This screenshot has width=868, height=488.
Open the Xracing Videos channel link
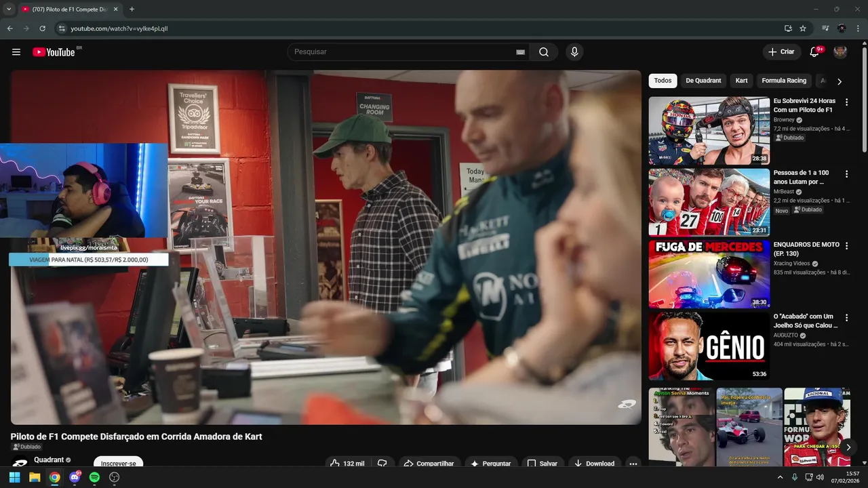click(791, 264)
